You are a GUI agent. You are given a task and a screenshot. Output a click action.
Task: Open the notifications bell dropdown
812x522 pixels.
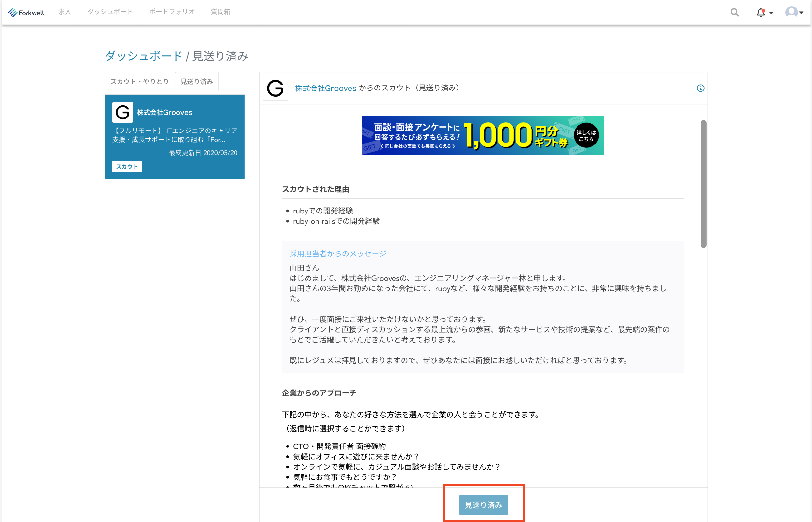[764, 13]
